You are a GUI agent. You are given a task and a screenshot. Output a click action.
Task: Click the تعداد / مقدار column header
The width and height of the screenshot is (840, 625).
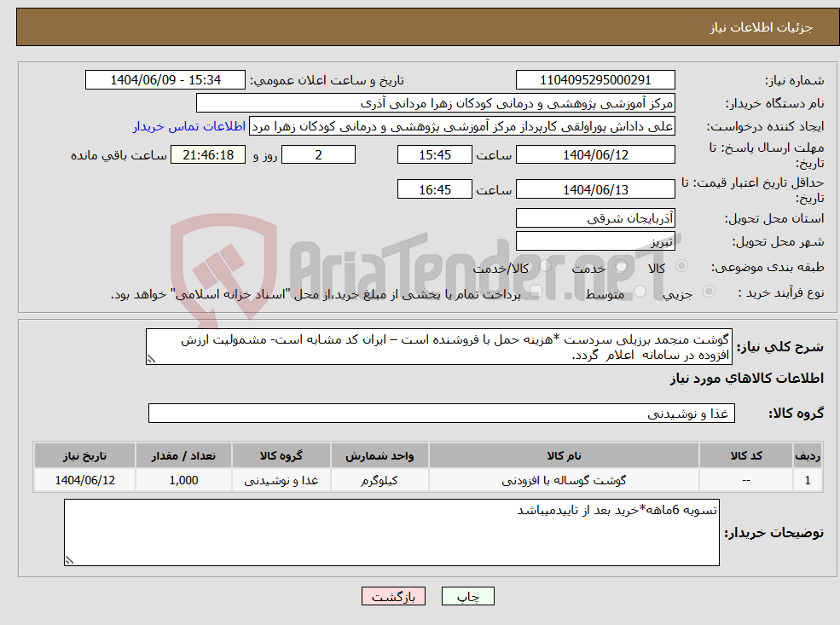183,456
